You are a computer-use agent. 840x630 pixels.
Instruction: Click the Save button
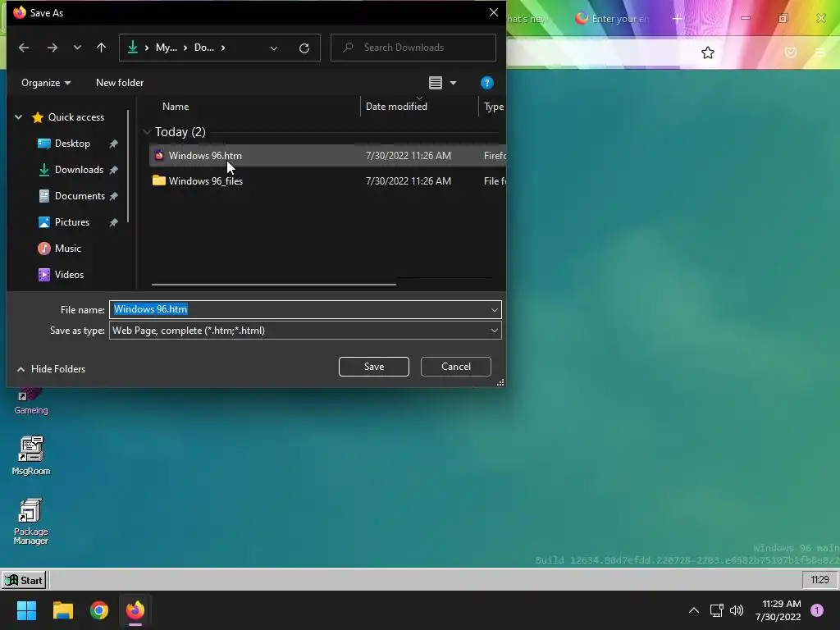[374, 367]
